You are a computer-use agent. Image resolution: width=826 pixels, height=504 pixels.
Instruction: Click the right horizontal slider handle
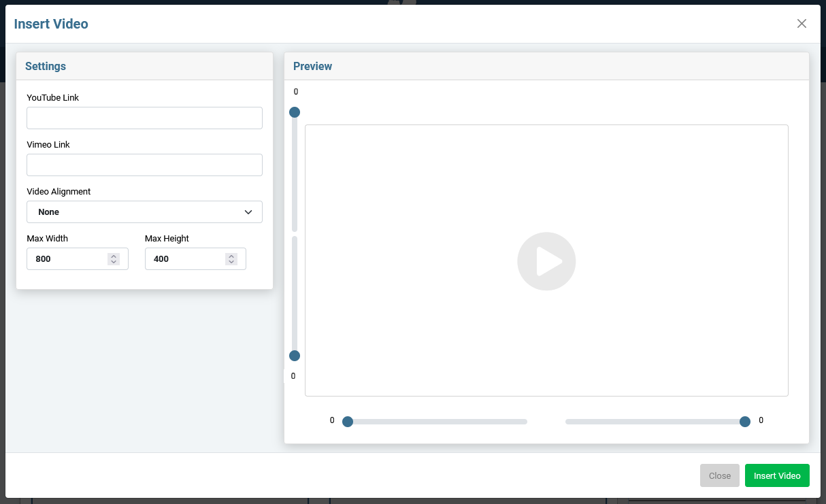click(745, 422)
